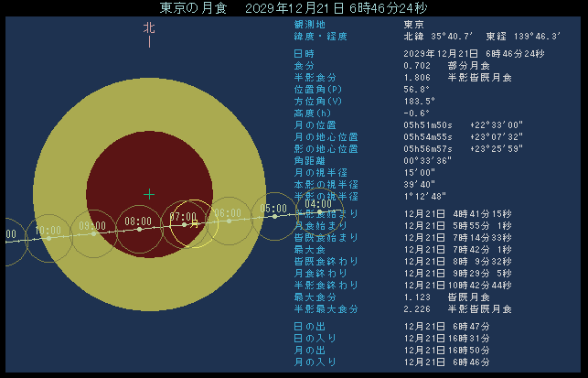The width and height of the screenshot is (588, 378).
Task: Pick the 10:00 moon position marker
Action: (x=48, y=238)
